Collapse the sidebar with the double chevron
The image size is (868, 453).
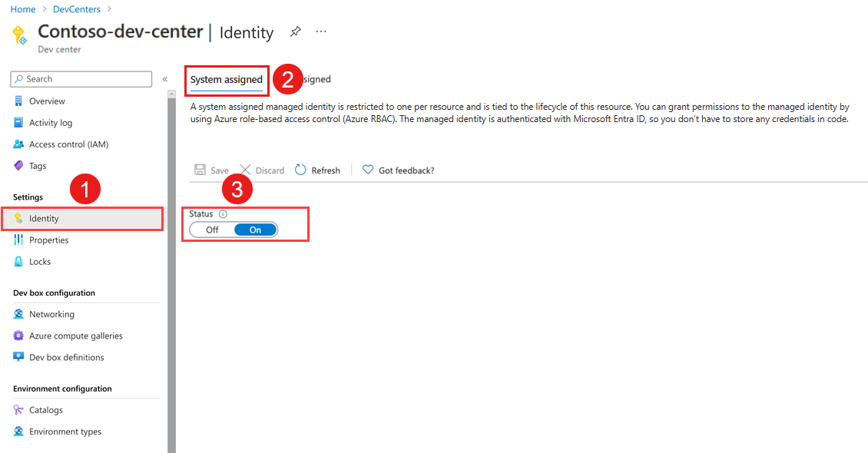(165, 79)
